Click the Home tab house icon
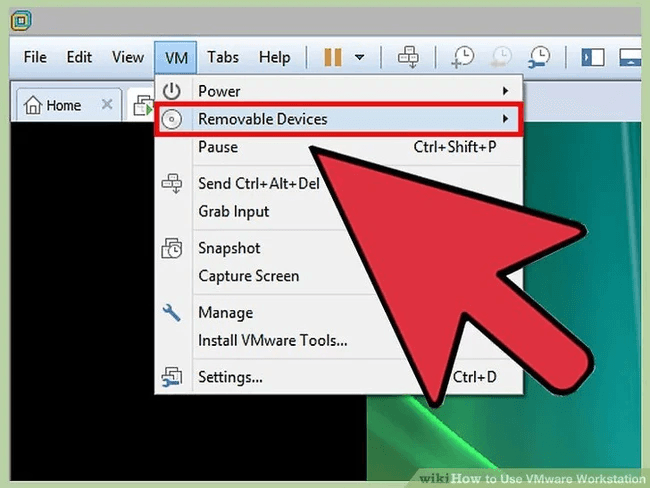The height and width of the screenshot is (488, 650). [33, 105]
